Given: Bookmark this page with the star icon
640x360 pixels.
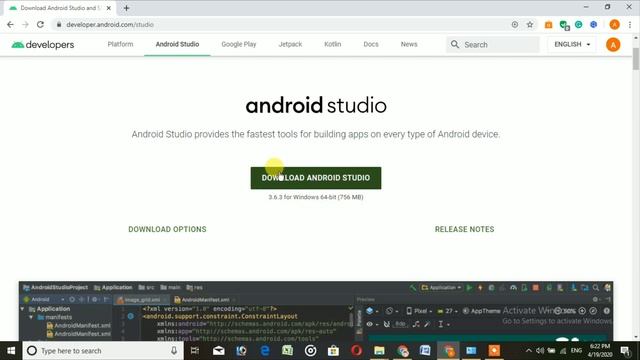Looking at the screenshot, I should pos(530,24).
